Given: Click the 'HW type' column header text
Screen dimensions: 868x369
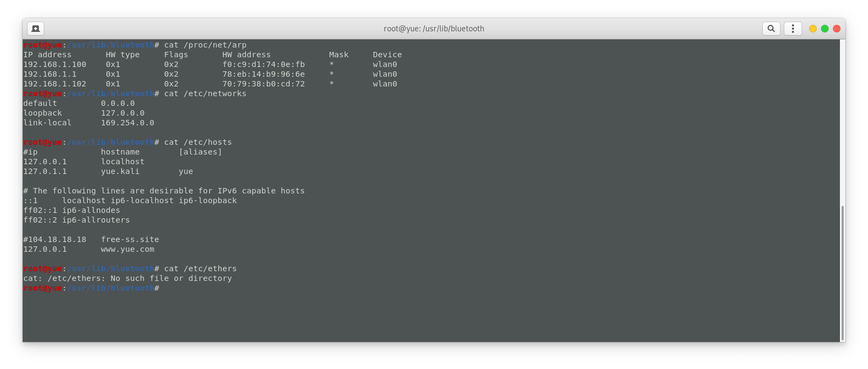Looking at the screenshot, I should point(123,55).
